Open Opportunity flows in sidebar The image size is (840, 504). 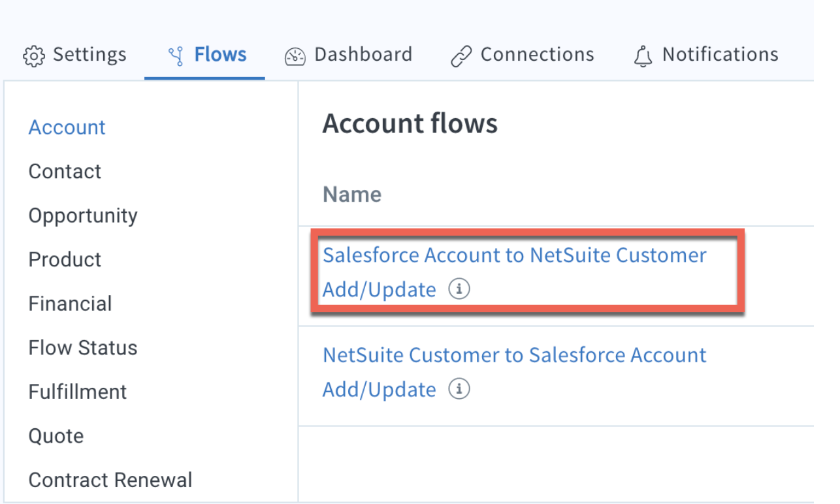pyautogui.click(x=83, y=216)
